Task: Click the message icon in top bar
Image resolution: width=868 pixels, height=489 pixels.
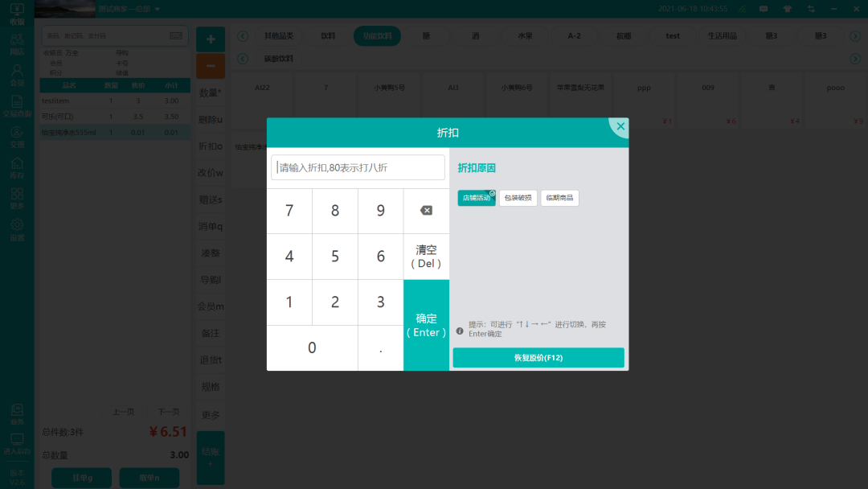Action: [x=764, y=9]
